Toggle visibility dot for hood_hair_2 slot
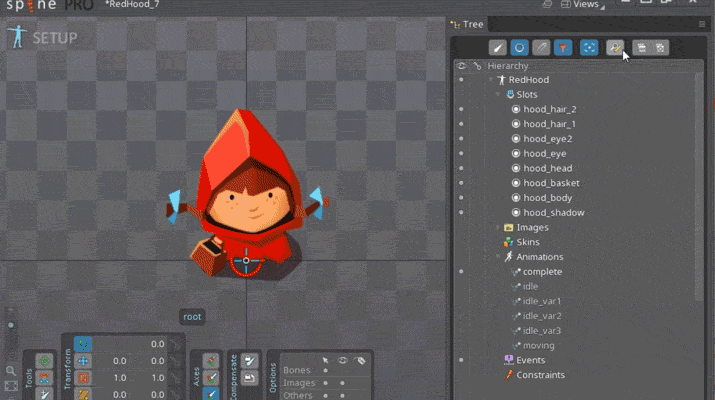This screenshot has height=400, width=715. point(461,109)
